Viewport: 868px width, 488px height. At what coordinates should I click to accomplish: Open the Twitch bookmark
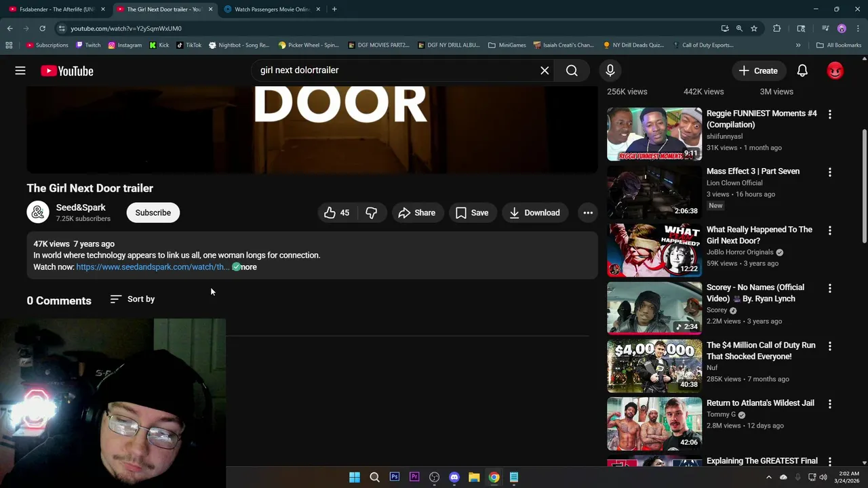coord(88,45)
